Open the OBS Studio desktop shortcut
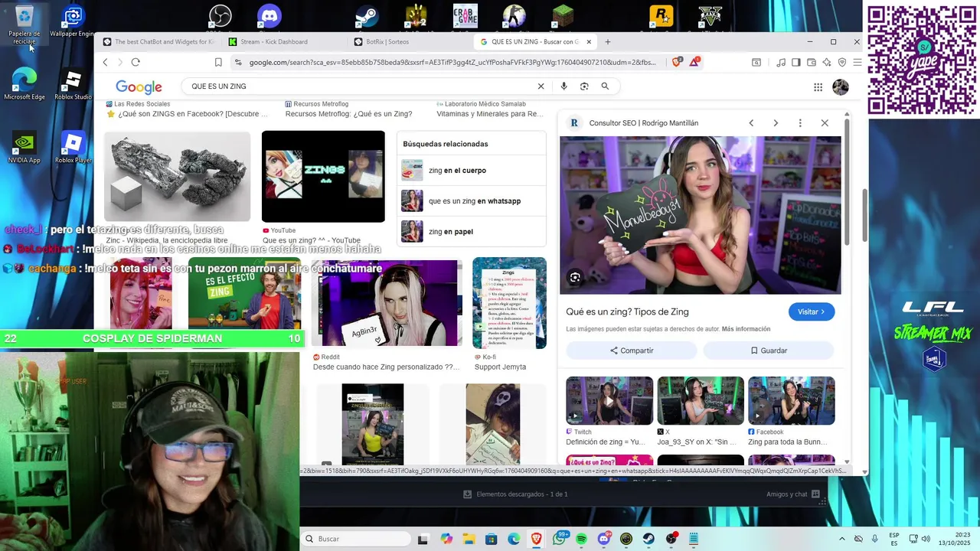This screenshot has width=980, height=551. tap(220, 15)
